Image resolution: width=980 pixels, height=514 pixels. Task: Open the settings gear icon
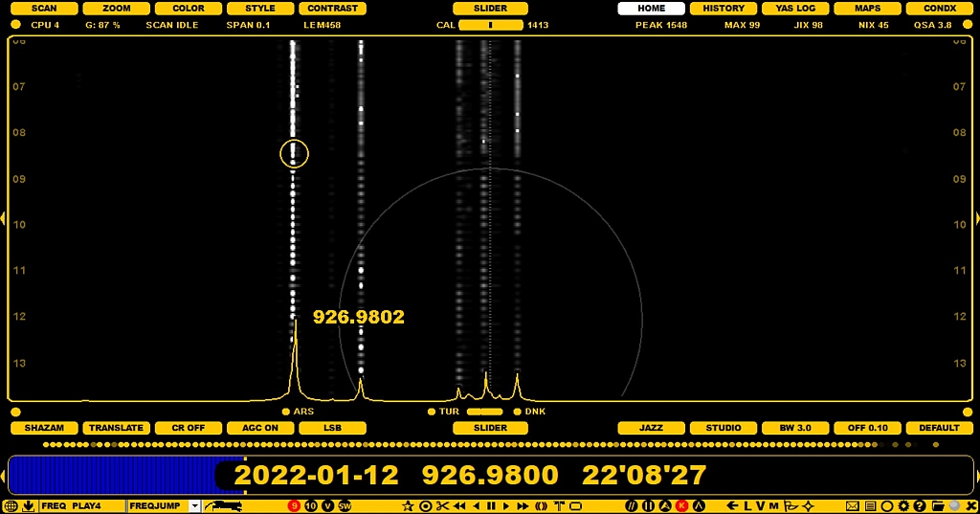coord(902,505)
